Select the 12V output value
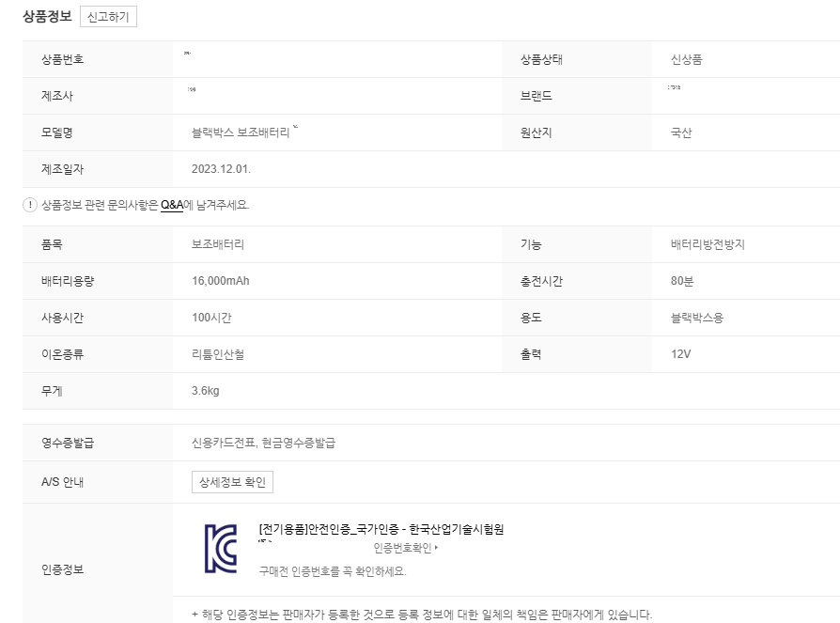This screenshot has height=623, width=840. (681, 354)
